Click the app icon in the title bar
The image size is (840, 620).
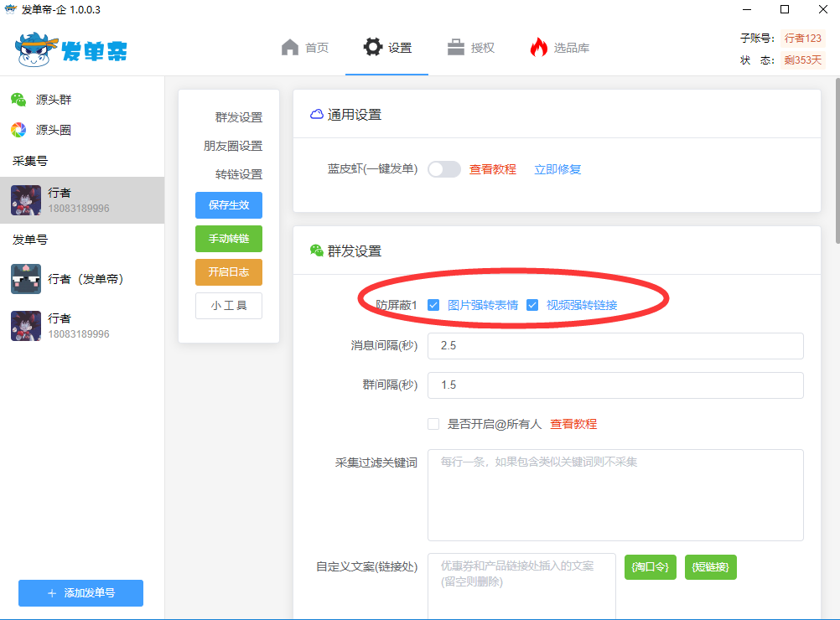tap(11, 9)
